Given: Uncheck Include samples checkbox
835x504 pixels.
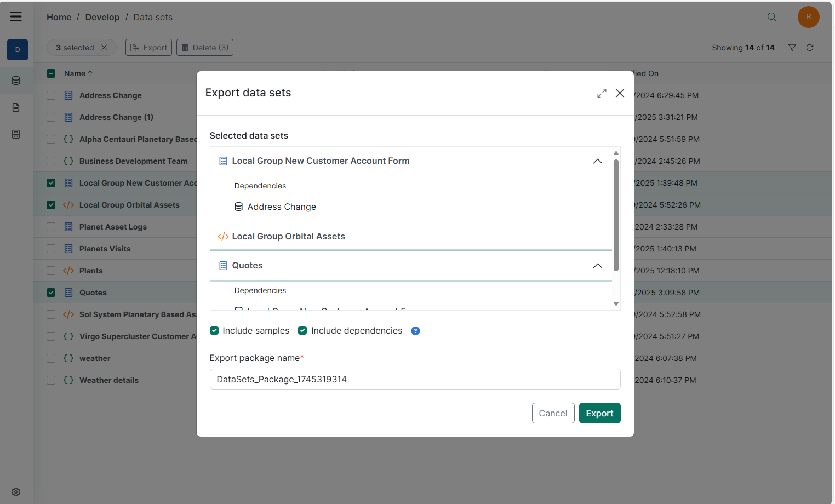Looking at the screenshot, I should click(214, 330).
